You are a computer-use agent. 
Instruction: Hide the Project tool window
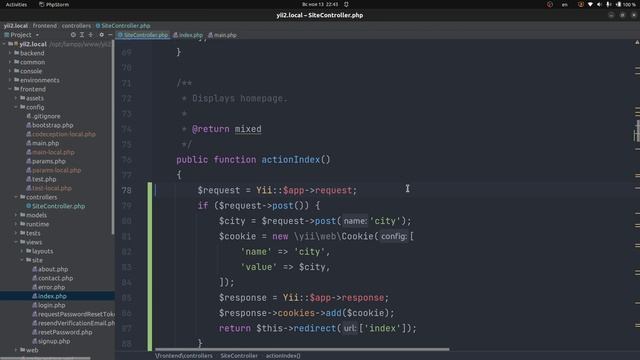[x=110, y=35]
